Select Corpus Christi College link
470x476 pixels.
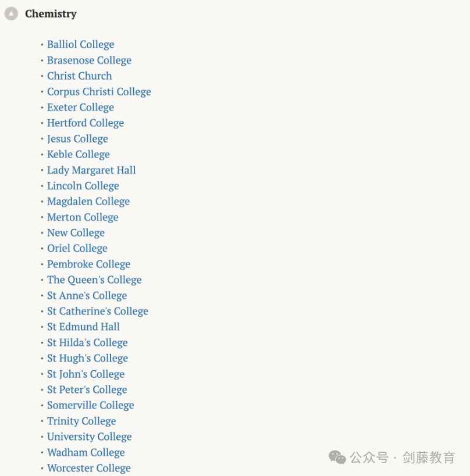[x=99, y=92]
